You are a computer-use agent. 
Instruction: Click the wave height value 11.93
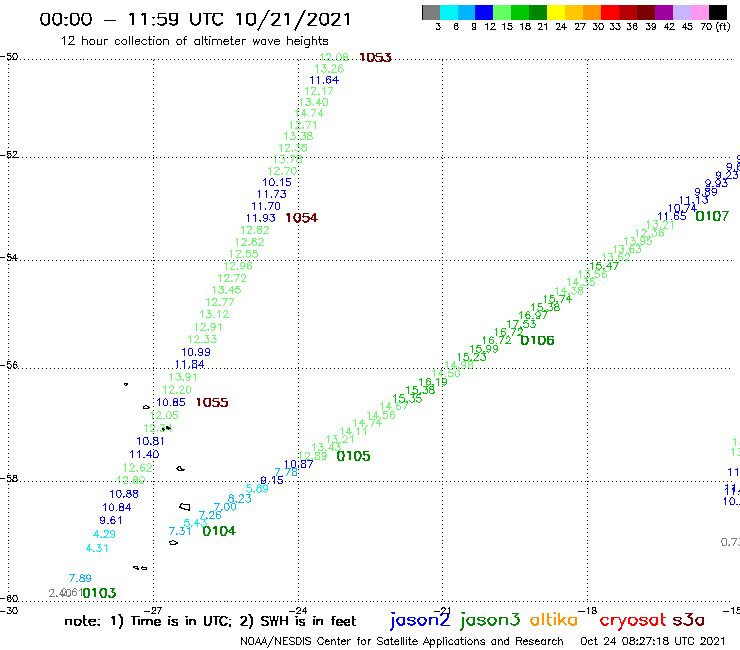point(261,219)
